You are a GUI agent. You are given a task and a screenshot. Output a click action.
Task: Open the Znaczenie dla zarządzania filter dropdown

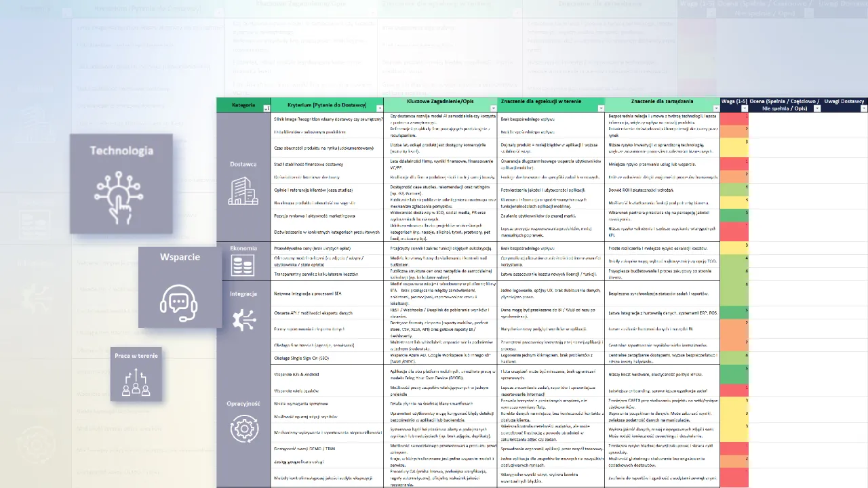coord(715,108)
